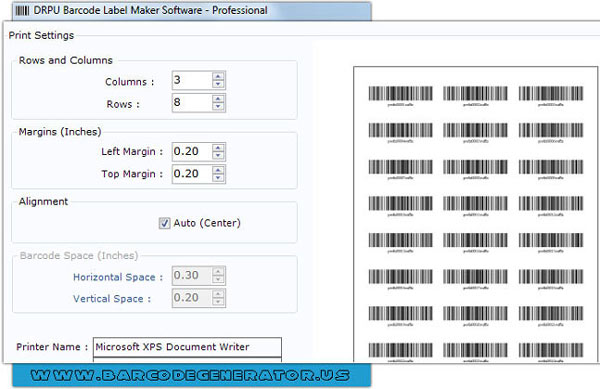
Task: Decrease Columns value with down arrow
Action: (x=218, y=84)
